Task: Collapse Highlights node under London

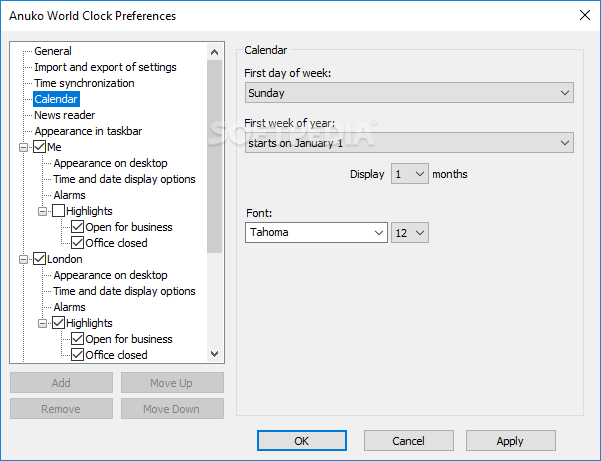Action: [x=43, y=323]
